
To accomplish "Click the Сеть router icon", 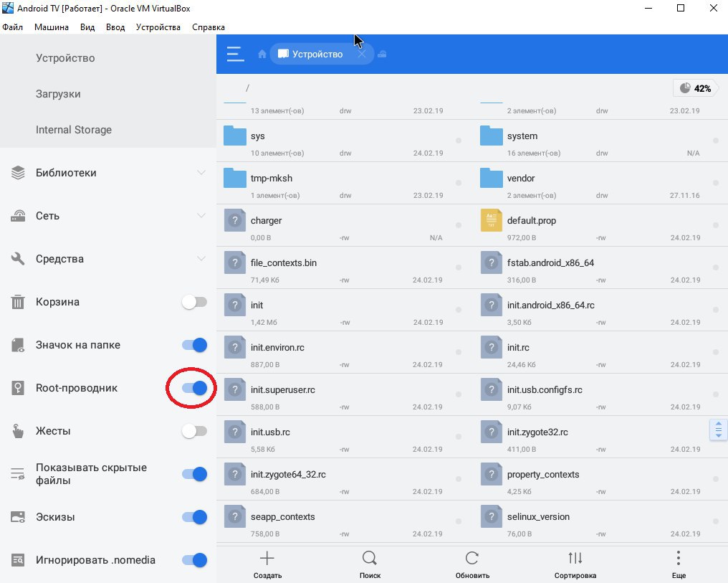I will tap(18, 216).
